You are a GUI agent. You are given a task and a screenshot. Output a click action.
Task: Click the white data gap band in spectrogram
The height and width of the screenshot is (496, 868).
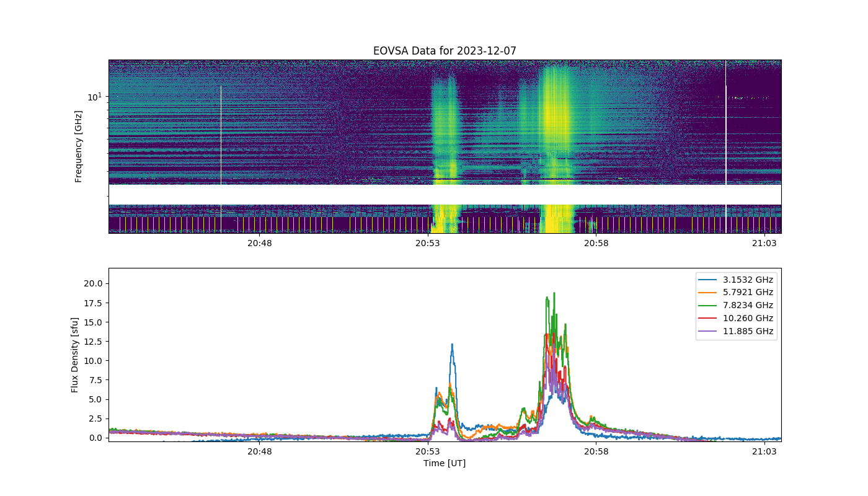pyautogui.click(x=445, y=195)
